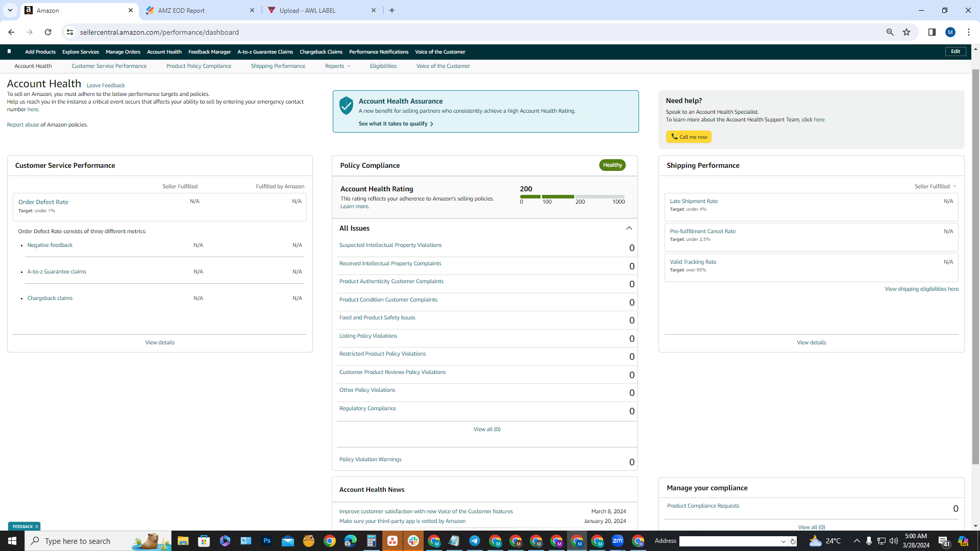Screen dimensions: 980x551
Task: Click the Account Health Rating progress bar
Action: [572, 196]
